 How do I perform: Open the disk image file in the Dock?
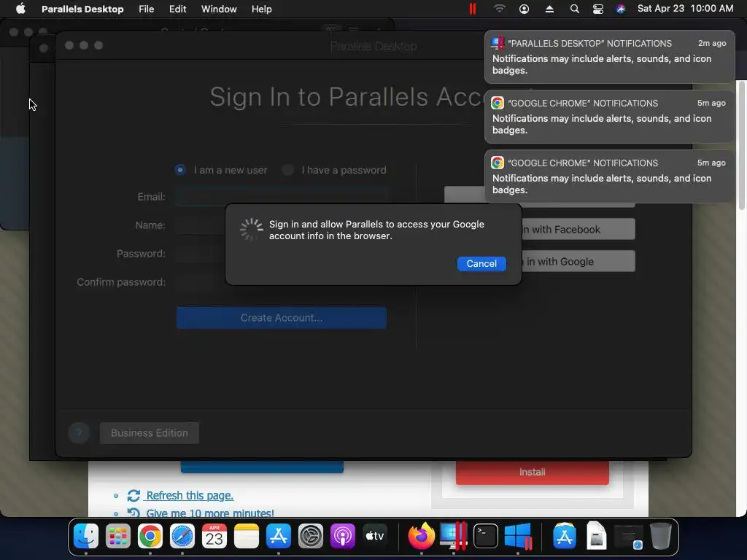point(596,536)
